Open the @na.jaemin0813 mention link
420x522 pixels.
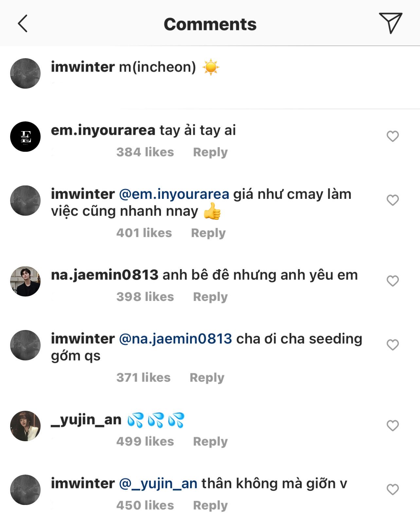175,339
